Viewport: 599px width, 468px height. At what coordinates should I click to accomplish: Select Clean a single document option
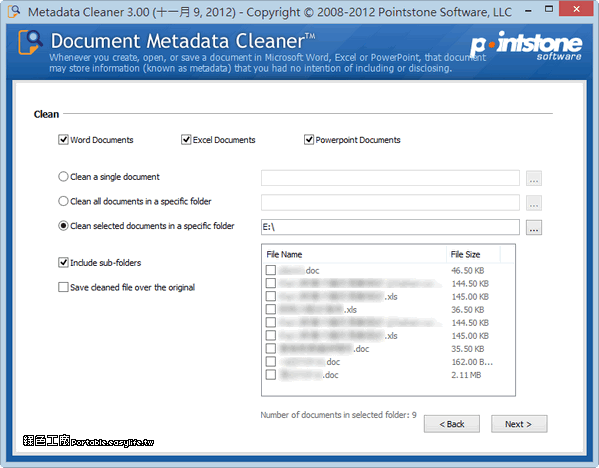pos(63,177)
